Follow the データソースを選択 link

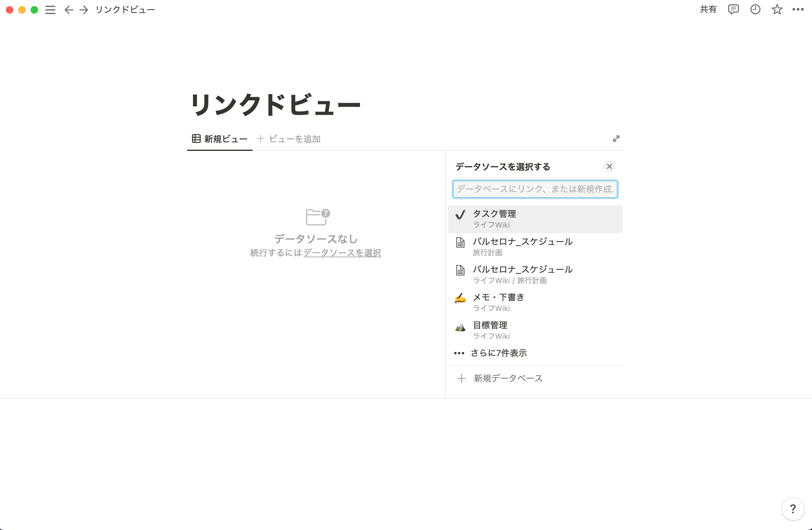point(342,253)
